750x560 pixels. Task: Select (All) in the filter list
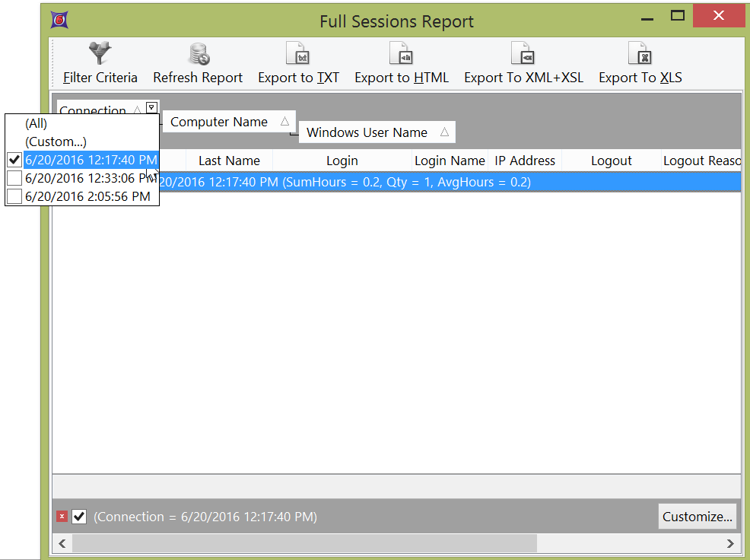click(37, 123)
